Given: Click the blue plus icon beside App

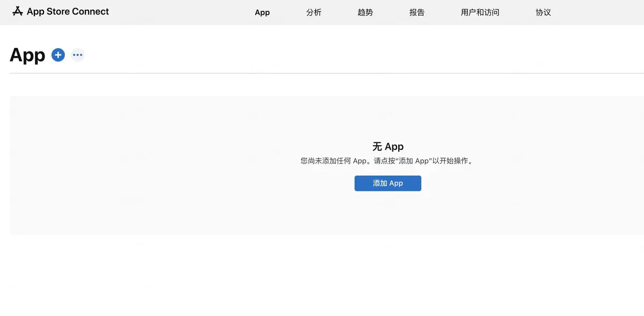Looking at the screenshot, I should (x=58, y=55).
